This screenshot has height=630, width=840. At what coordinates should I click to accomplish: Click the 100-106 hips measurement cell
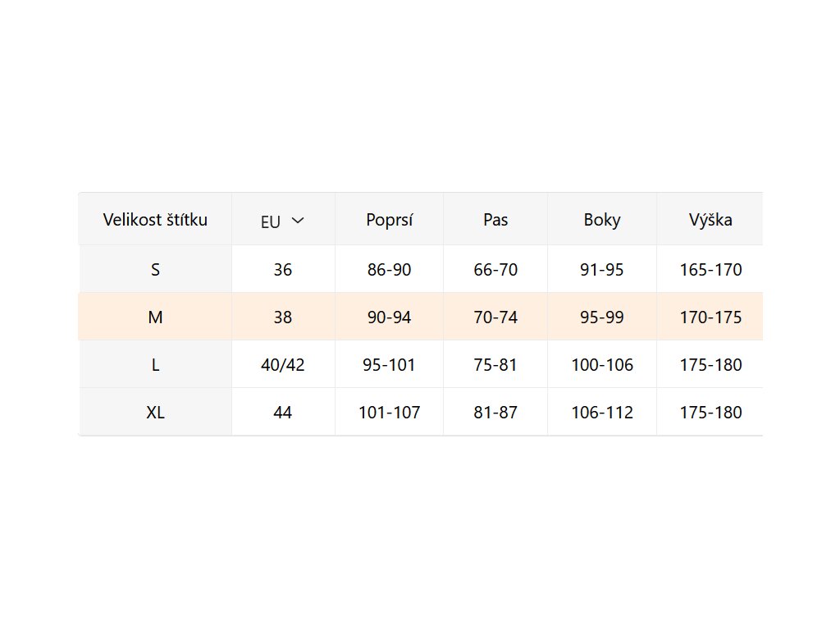[602, 365]
